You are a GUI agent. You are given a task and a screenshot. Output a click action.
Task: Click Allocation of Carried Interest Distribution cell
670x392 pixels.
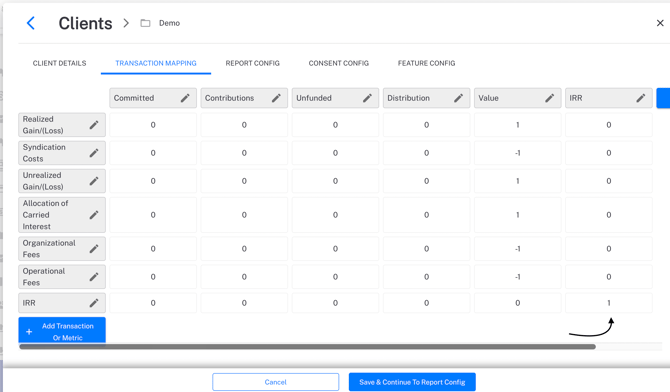click(426, 215)
